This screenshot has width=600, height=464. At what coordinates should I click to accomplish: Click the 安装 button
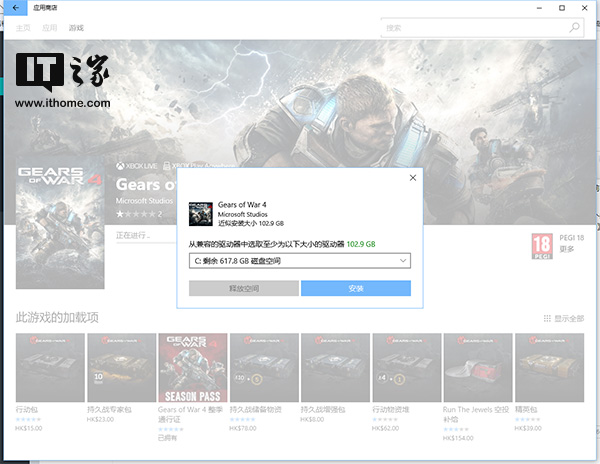point(356,288)
